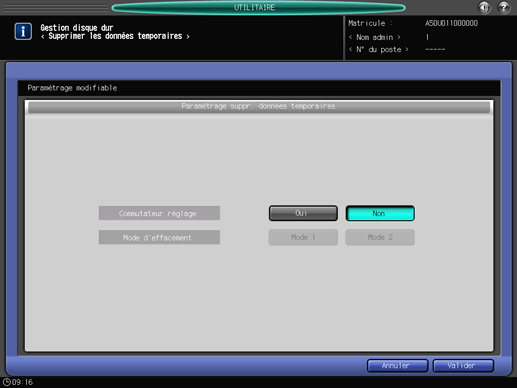Click the blue information icon
This screenshot has width=517, height=388.
pos(23,31)
